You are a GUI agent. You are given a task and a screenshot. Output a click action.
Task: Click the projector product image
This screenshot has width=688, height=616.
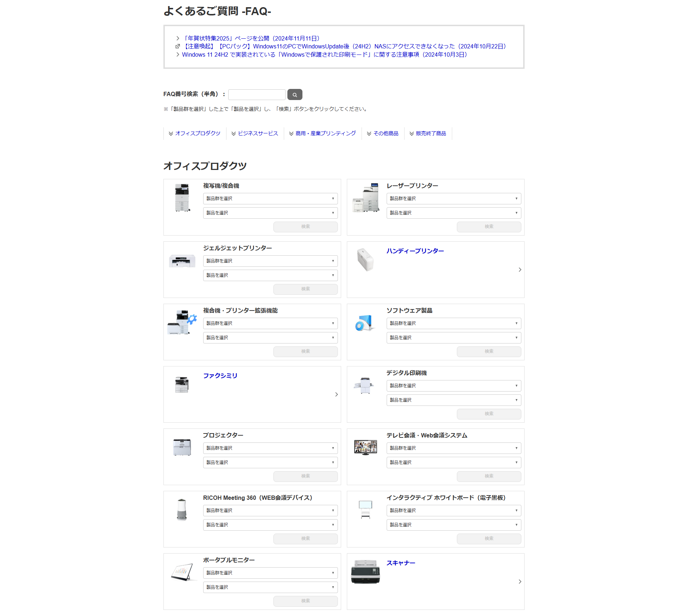click(x=182, y=447)
